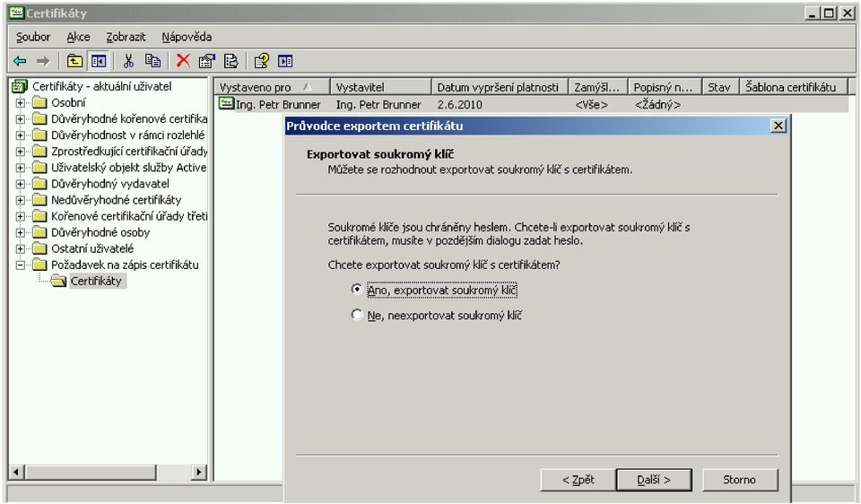Click the Další > button
Screen dimensions: 861x504
tap(654, 480)
